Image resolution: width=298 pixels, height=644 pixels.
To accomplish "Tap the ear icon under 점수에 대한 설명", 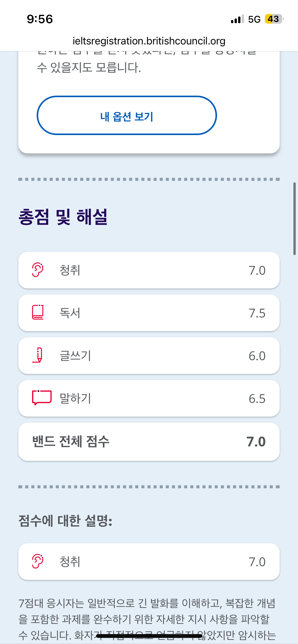I will click(x=38, y=561).
